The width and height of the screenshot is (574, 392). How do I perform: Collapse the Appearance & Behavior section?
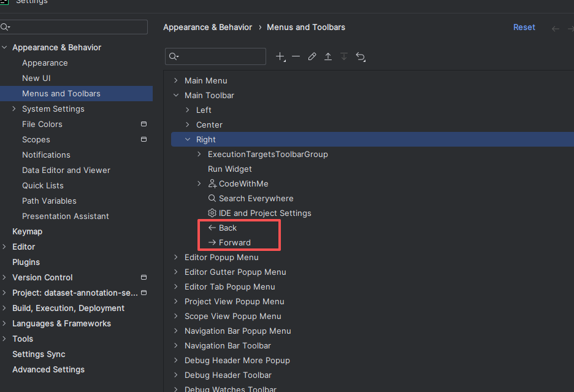(4, 47)
